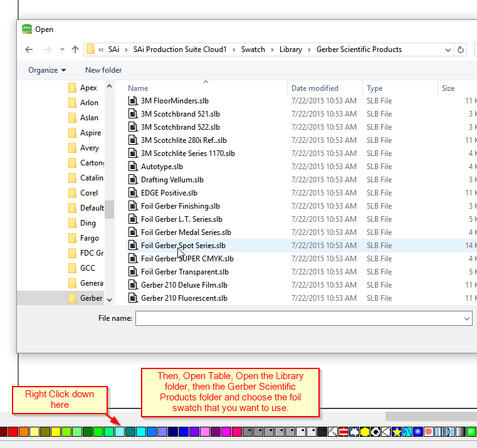Choose the green radial gradient swatch
This screenshot has width=477, height=448.
(x=471, y=432)
